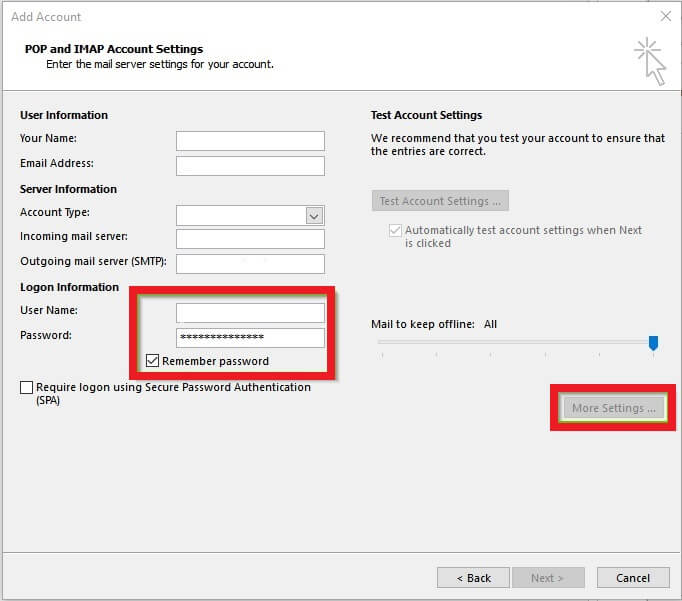Click the Outgoing mail server (SMTP) field
The image size is (682, 601).
(x=250, y=264)
